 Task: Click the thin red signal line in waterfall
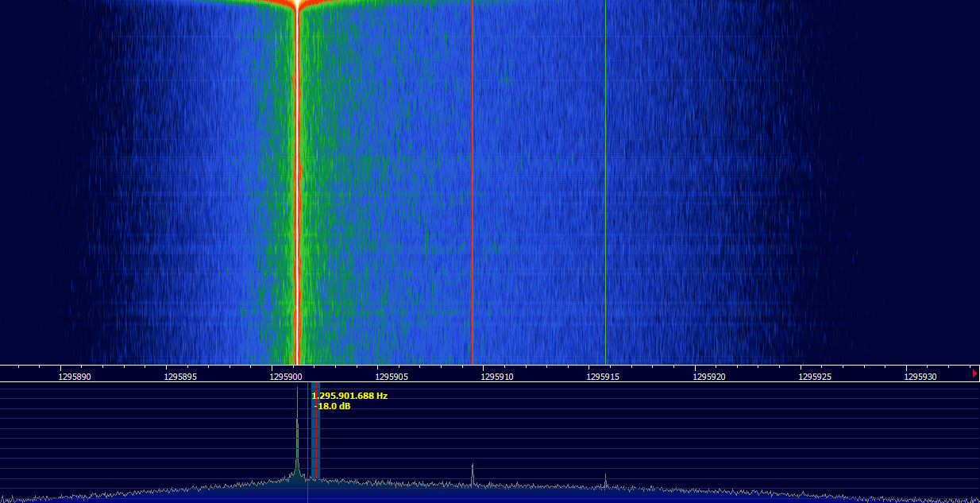coord(473,199)
